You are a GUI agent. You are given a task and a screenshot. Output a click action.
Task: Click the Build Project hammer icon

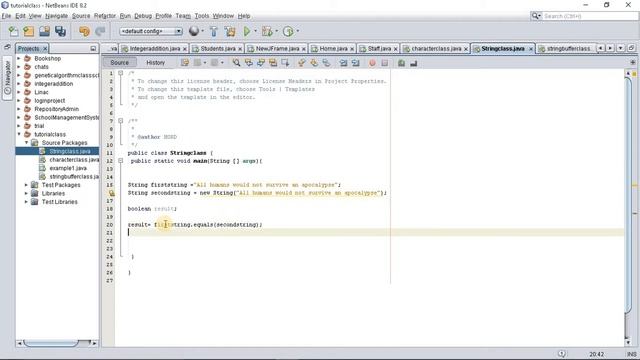tap(213, 31)
